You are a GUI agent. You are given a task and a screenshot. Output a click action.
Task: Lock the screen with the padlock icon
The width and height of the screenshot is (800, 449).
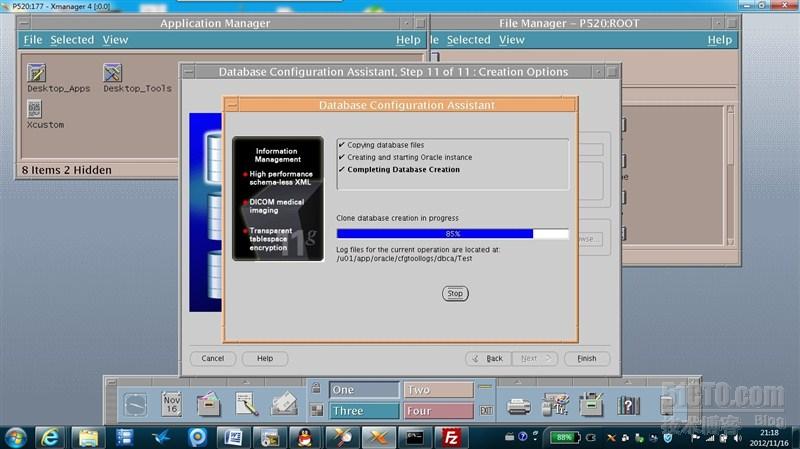pyautogui.click(x=316, y=389)
